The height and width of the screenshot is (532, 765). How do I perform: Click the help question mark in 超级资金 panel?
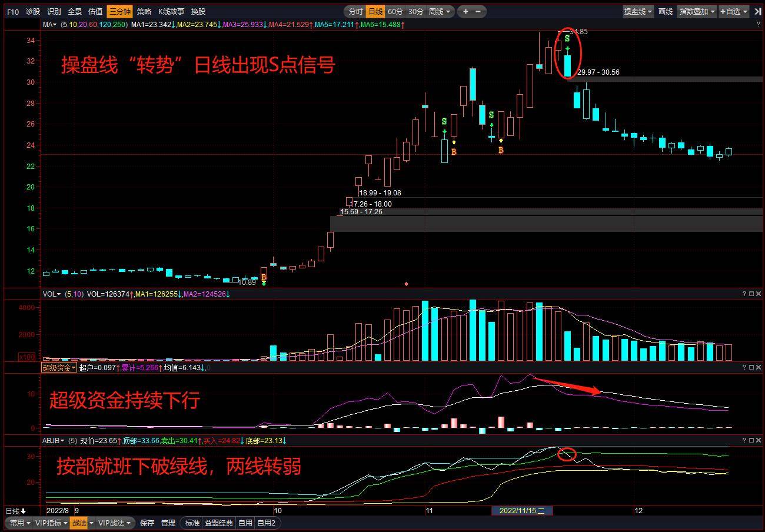click(x=744, y=367)
